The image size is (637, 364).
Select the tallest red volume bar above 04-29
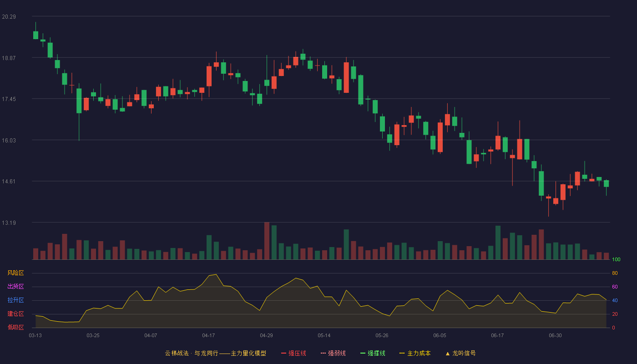(267, 241)
